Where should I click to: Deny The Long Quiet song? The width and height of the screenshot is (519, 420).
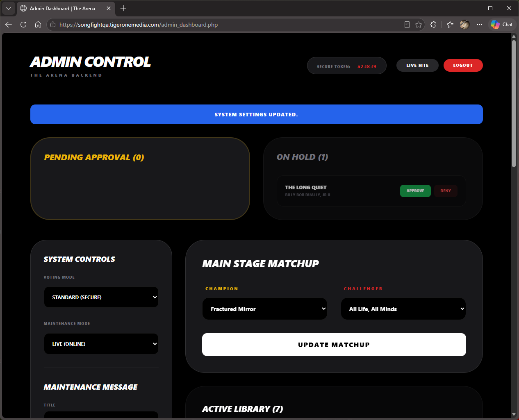(446, 191)
